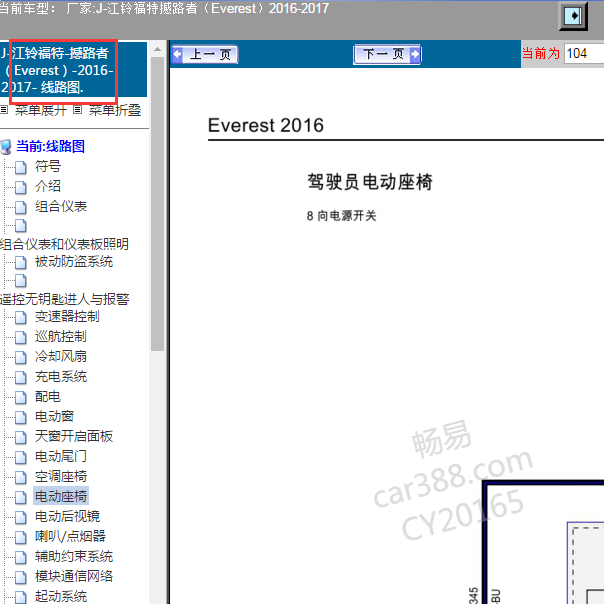The image size is (604, 604).
Task: Click the page icon next to 介绍
Action: (21, 187)
